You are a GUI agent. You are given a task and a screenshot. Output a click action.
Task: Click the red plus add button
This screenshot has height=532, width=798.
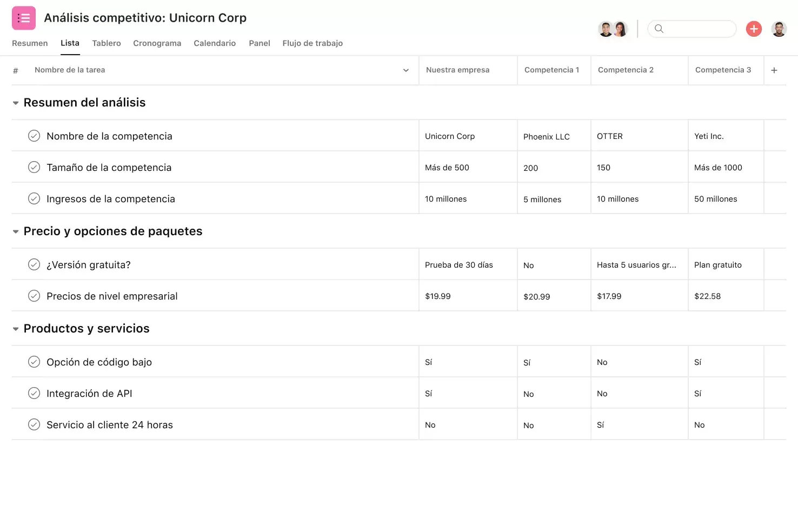tap(754, 29)
